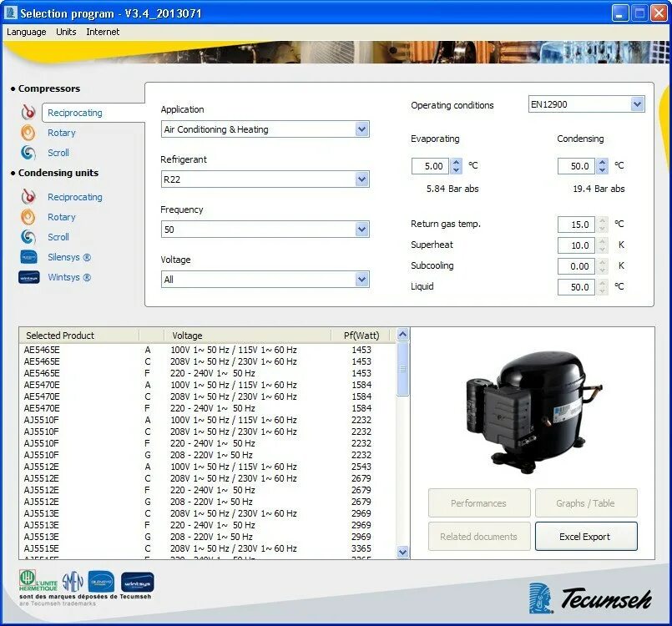Click the Condensing units Rotary icon
This screenshot has width=672, height=626.
(x=28, y=217)
